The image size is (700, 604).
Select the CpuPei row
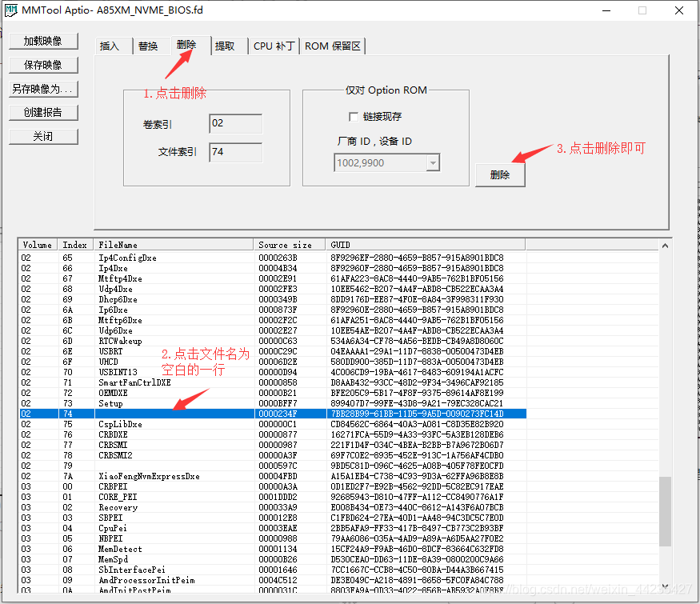pos(273,529)
